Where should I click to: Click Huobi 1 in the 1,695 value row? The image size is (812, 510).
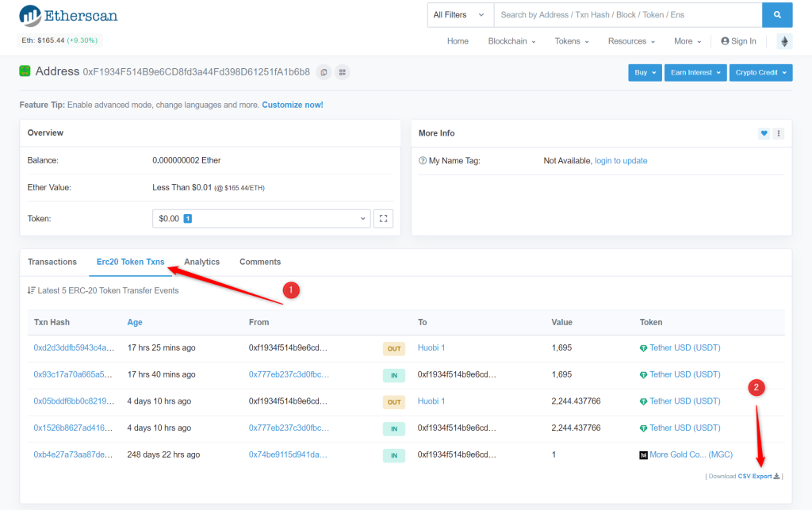(x=431, y=348)
